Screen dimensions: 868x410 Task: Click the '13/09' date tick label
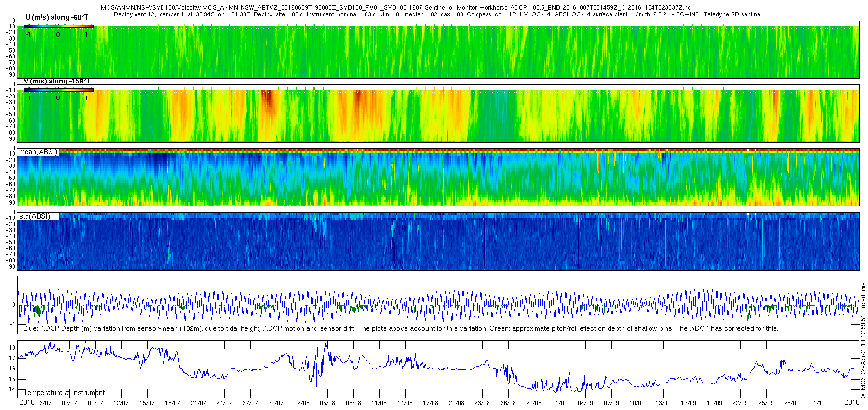click(x=663, y=403)
